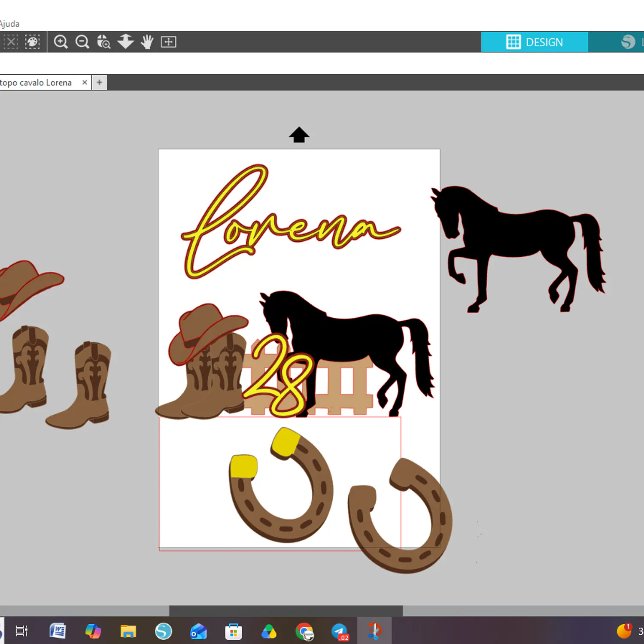Launch Copilot from the taskbar
The height and width of the screenshot is (644, 644).
pyautogui.click(x=93, y=631)
